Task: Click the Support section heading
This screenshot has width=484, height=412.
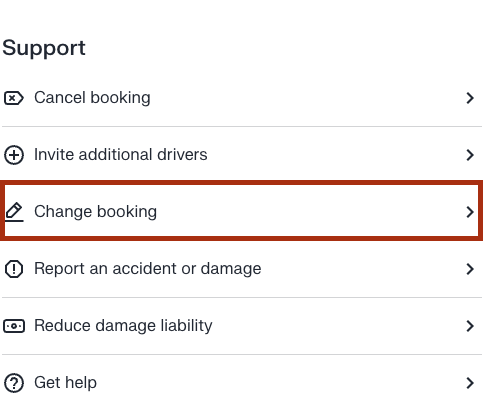Action: pos(44,48)
